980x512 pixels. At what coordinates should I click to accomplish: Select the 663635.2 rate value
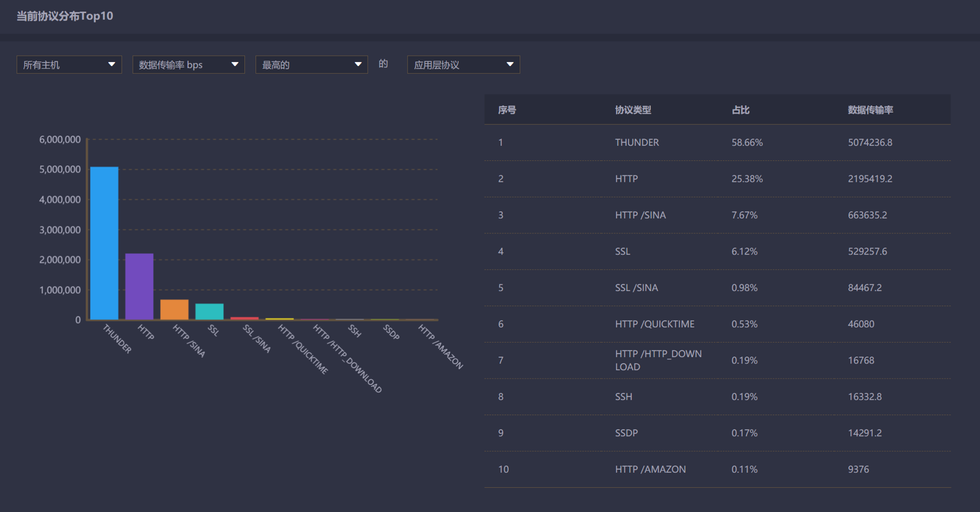pos(868,215)
